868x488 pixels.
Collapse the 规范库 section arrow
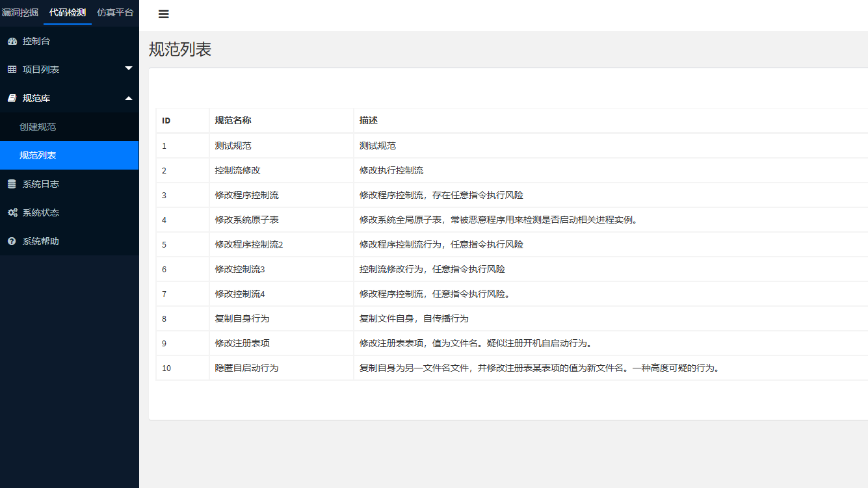pos(129,98)
